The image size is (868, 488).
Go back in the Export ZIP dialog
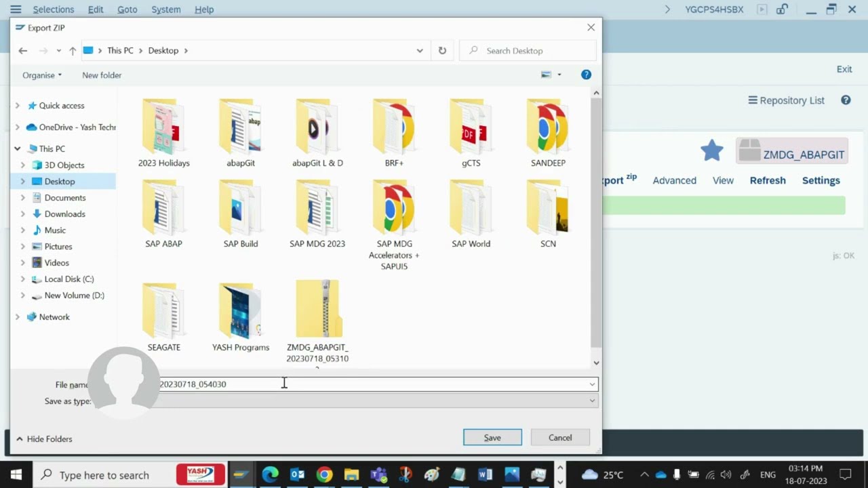23,51
